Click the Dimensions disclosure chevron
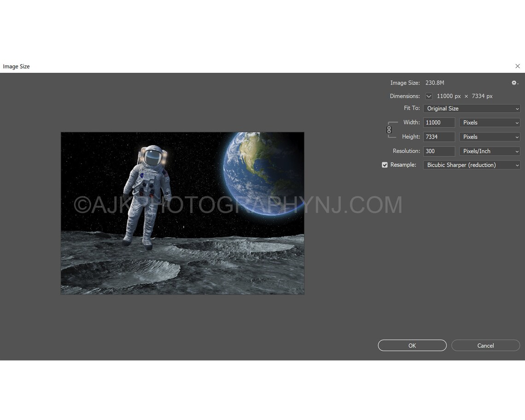Image resolution: width=525 pixels, height=420 pixels. (x=429, y=96)
